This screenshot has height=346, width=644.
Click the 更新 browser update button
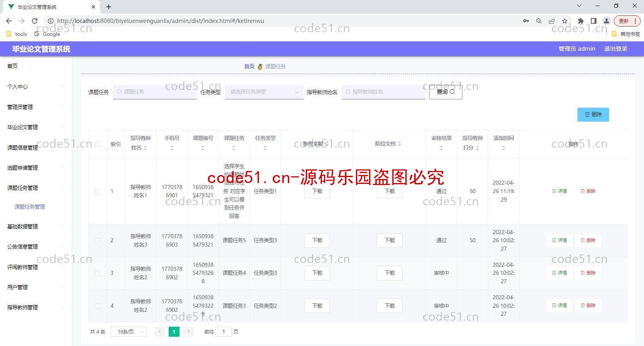(x=627, y=21)
